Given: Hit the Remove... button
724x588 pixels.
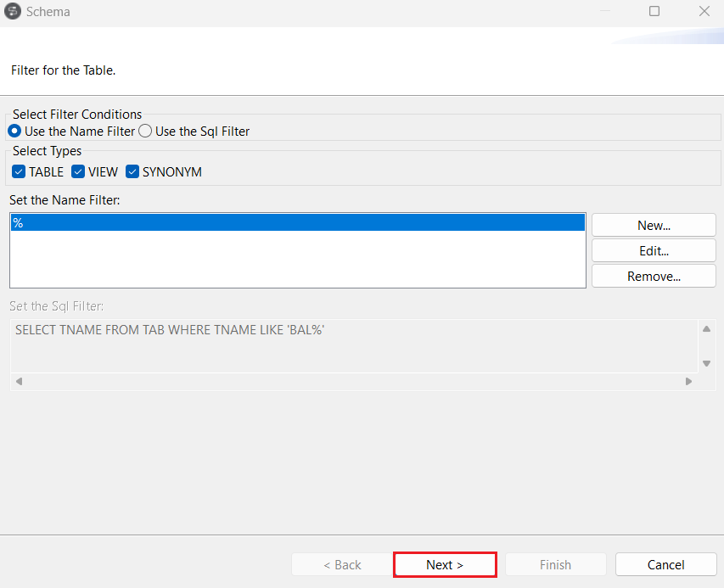Looking at the screenshot, I should (654, 277).
